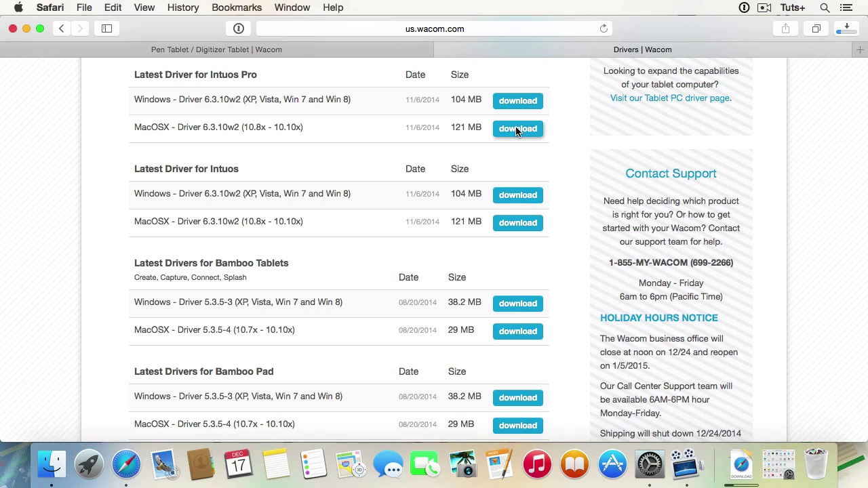Click the Contact Support heading

coord(671,174)
